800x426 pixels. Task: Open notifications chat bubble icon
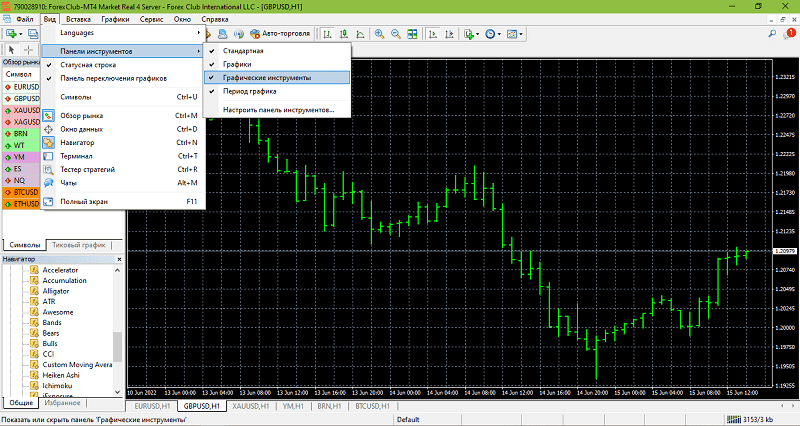[789, 34]
